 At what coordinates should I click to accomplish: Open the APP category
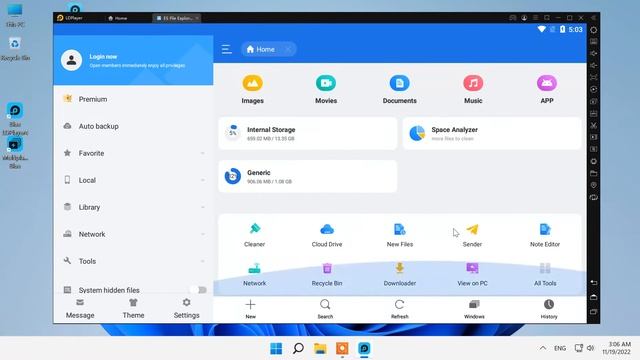547,89
